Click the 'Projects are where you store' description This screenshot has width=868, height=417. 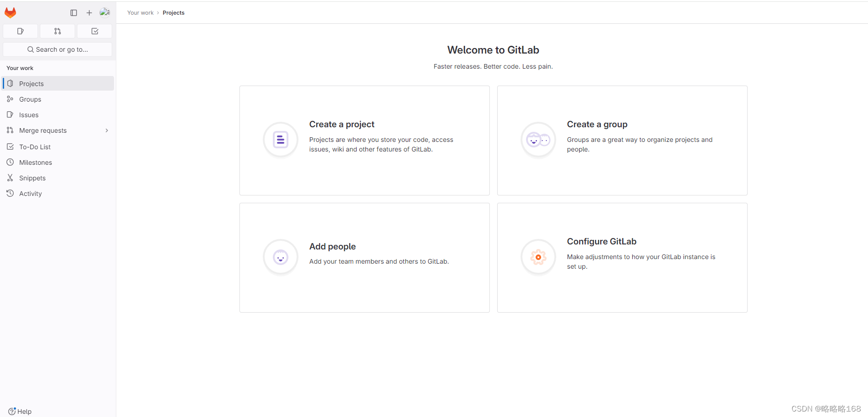click(381, 145)
